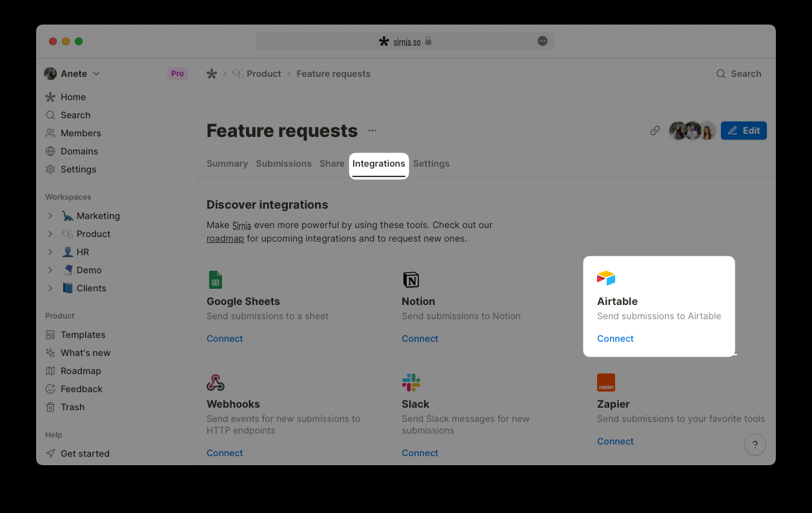812x513 pixels.
Task: Open What's new sparkle icon
Action: click(x=50, y=353)
